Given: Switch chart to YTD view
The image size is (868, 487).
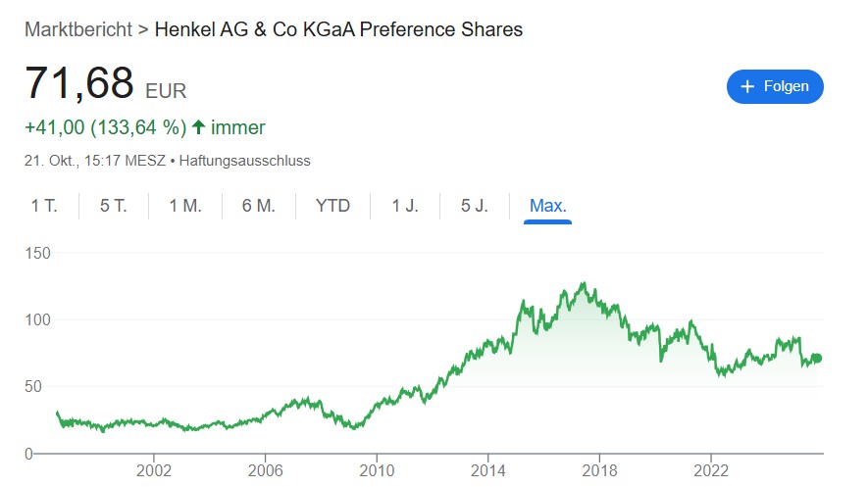Looking at the screenshot, I should pos(333,206).
